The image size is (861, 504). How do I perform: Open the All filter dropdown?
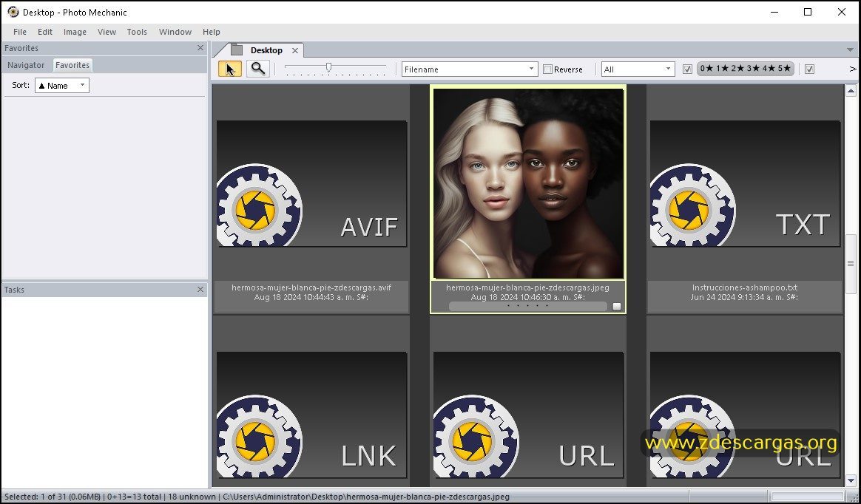pyautogui.click(x=638, y=69)
